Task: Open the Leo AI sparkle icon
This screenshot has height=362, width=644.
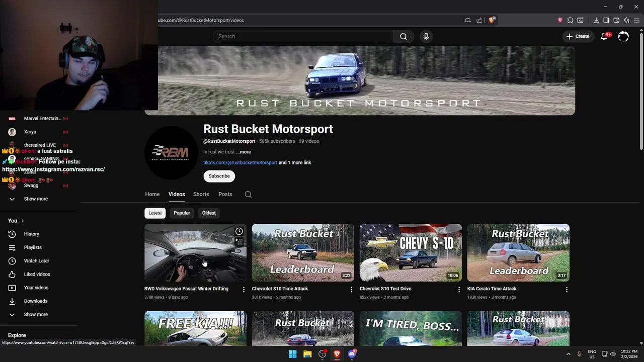Action: [626, 20]
